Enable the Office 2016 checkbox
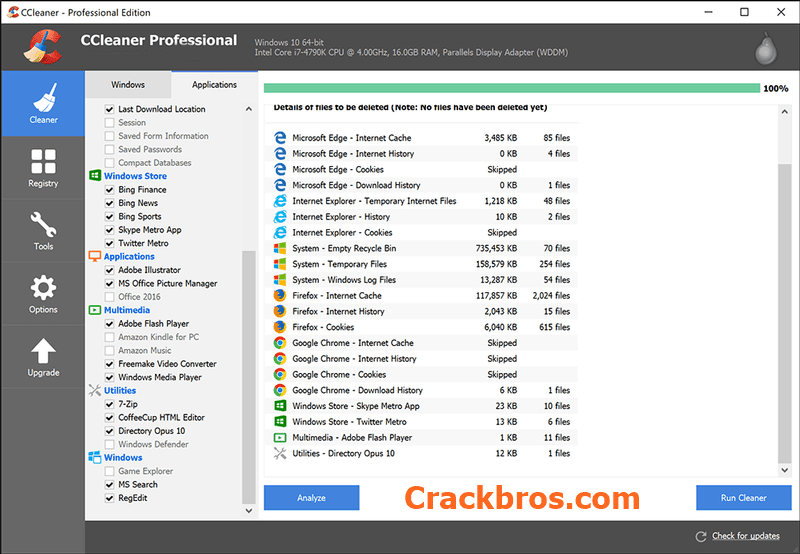Screen dimensions: 800x554 (x=109, y=297)
